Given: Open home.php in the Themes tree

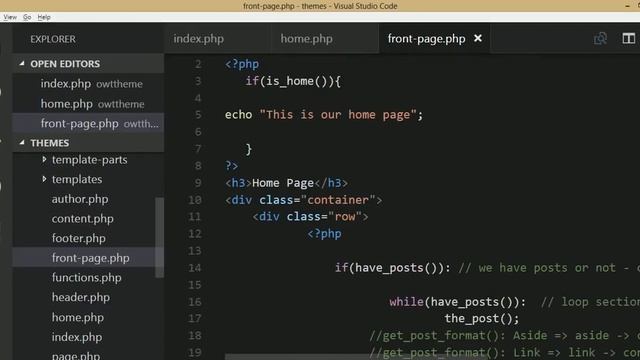Looking at the screenshot, I should [x=78, y=317].
